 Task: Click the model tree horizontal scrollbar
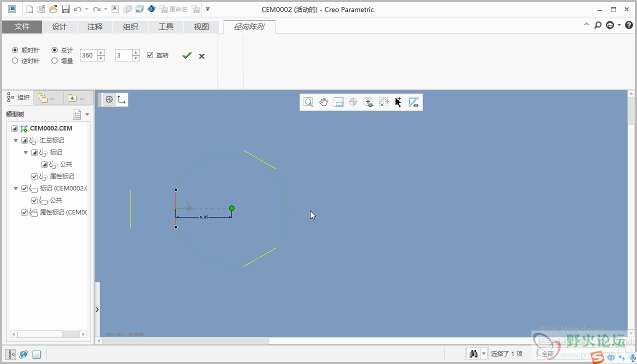pyautogui.click(x=48, y=334)
